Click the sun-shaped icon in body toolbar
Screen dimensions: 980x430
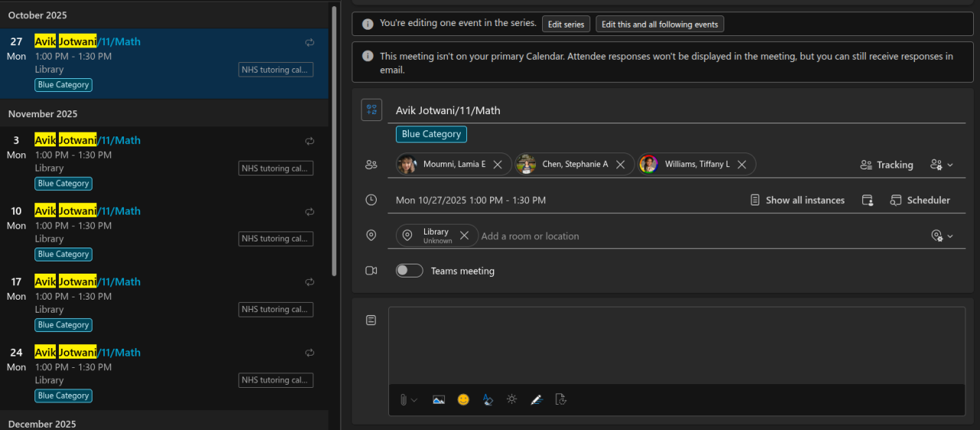(x=511, y=399)
